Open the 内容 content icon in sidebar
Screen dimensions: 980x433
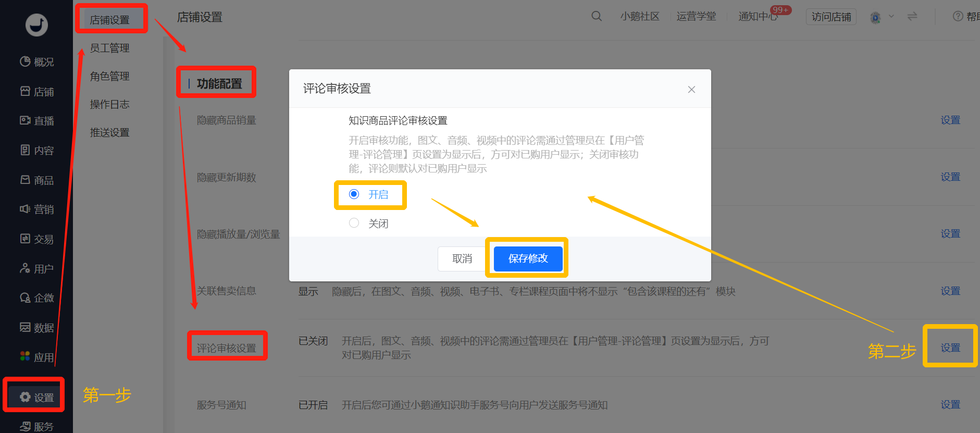click(25, 150)
